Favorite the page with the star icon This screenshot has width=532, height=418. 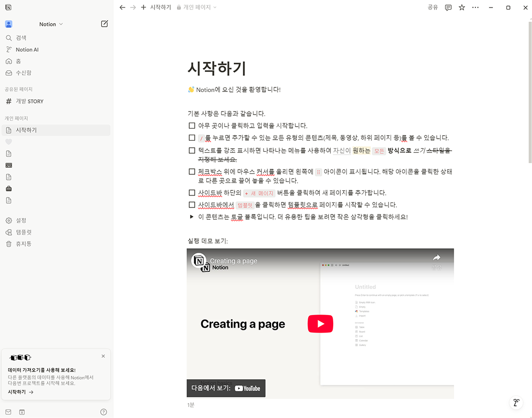pyautogui.click(x=462, y=8)
